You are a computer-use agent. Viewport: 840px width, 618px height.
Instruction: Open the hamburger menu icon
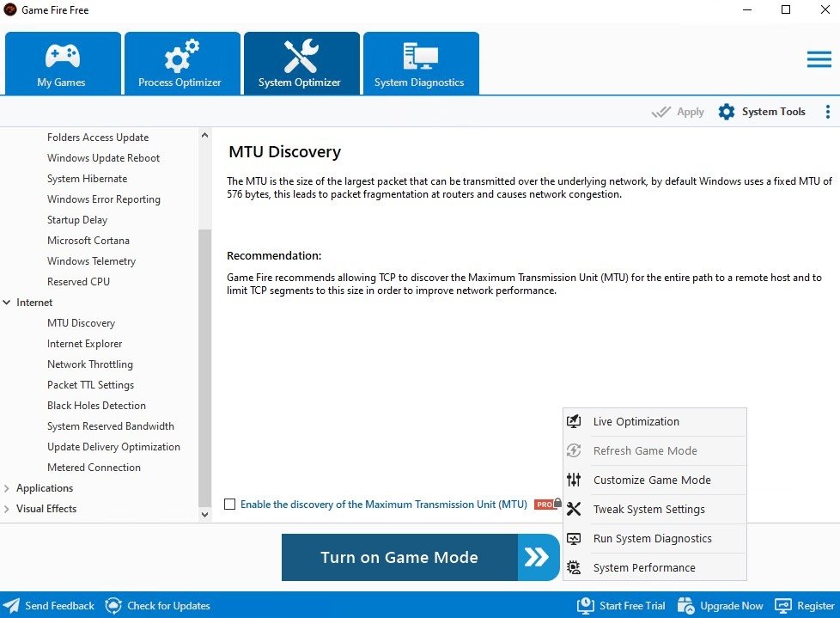click(819, 59)
